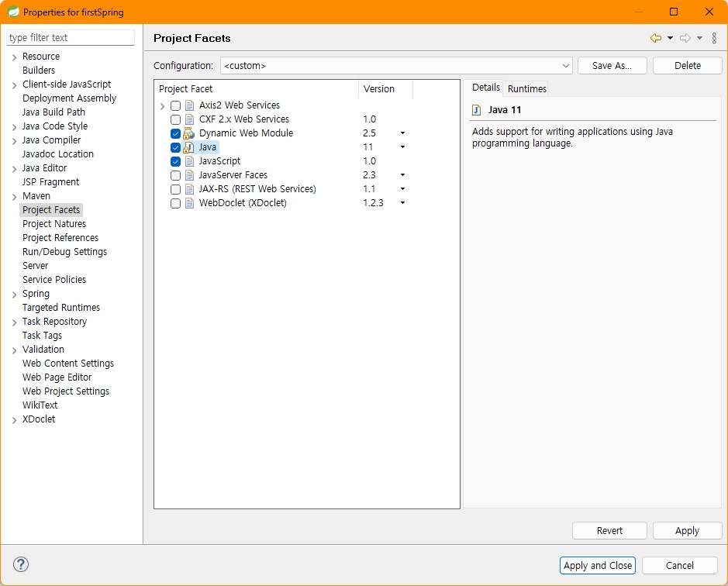
Task: Open Java Build Path settings
Action: click(53, 112)
